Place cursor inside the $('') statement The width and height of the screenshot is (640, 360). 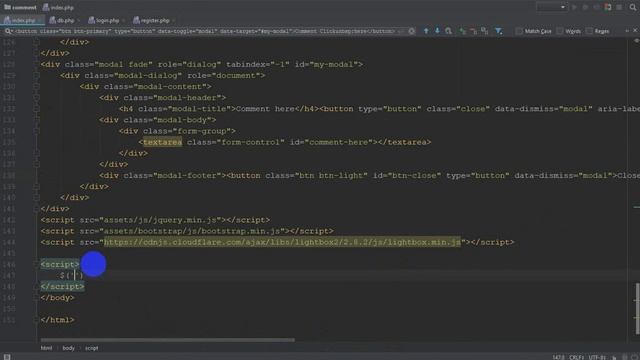tap(75, 276)
